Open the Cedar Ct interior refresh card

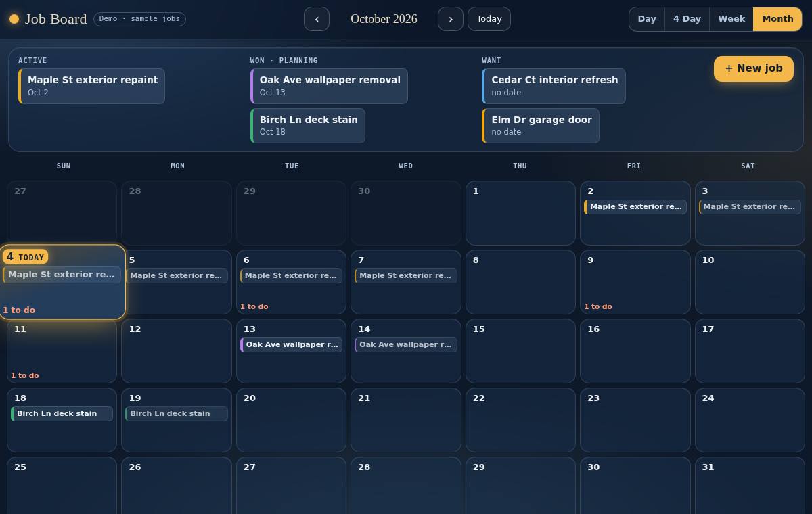coord(554,86)
